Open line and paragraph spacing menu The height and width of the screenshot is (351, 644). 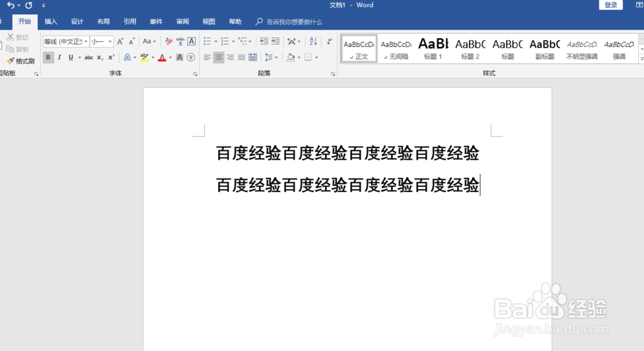[x=271, y=57]
